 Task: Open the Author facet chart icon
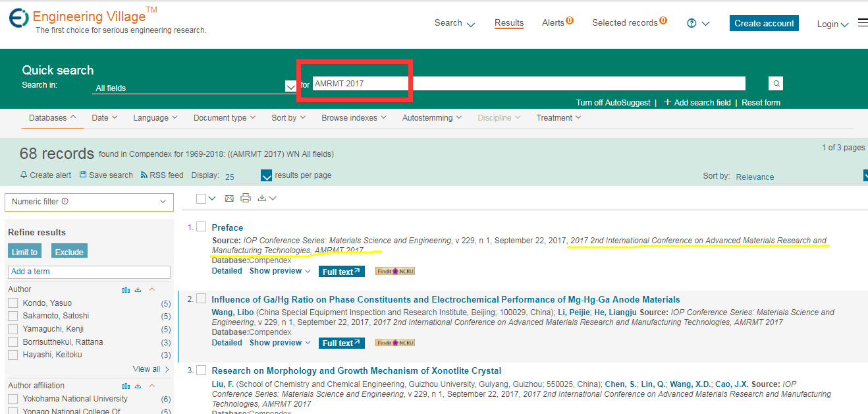point(126,289)
